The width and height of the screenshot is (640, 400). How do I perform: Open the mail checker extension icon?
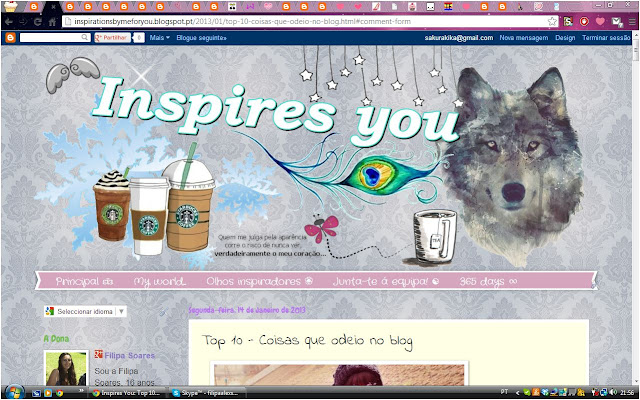pos(616,22)
